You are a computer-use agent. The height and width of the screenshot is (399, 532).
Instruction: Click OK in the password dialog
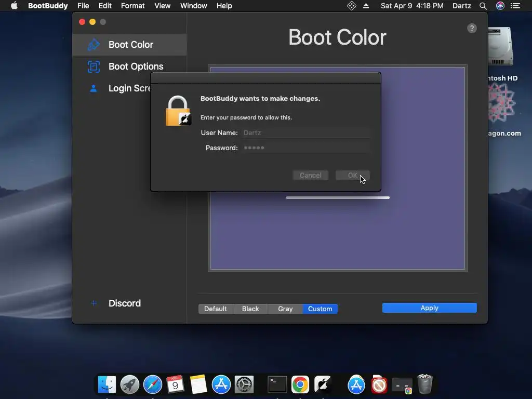pyautogui.click(x=353, y=176)
